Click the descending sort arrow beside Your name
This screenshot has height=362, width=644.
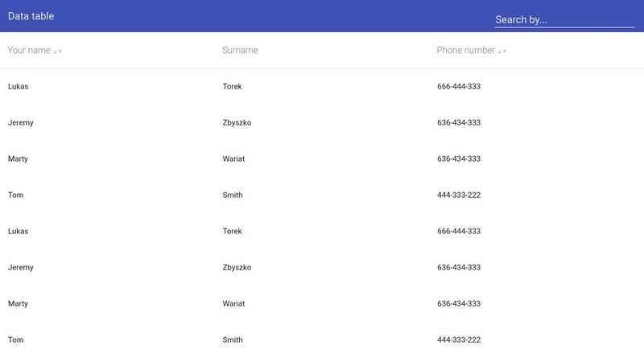[x=60, y=51]
